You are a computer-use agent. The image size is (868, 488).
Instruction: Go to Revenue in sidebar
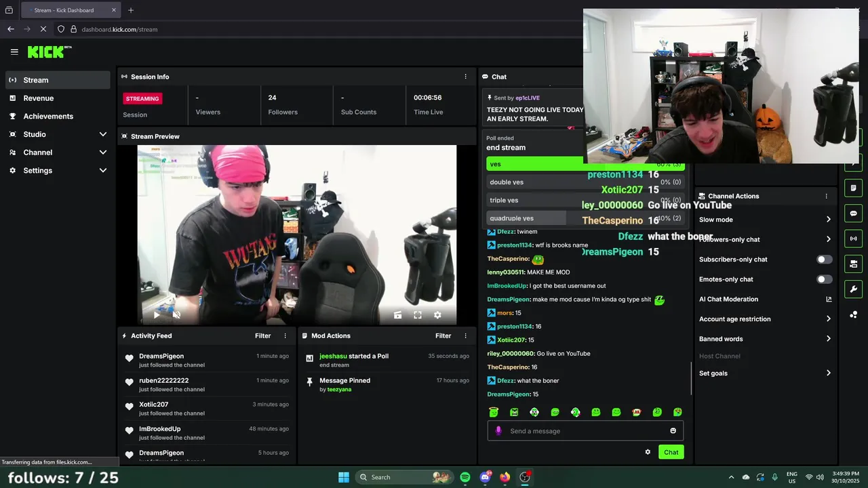pyautogui.click(x=57, y=98)
